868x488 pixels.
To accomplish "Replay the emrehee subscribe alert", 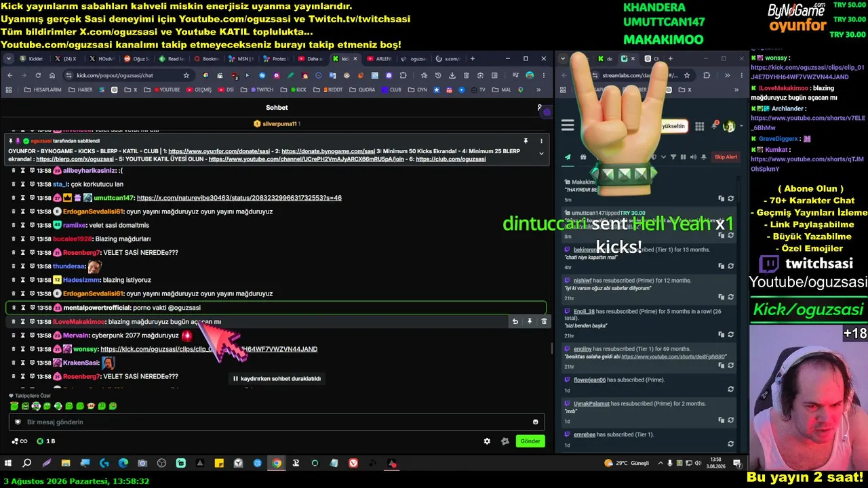I will [730, 444].
